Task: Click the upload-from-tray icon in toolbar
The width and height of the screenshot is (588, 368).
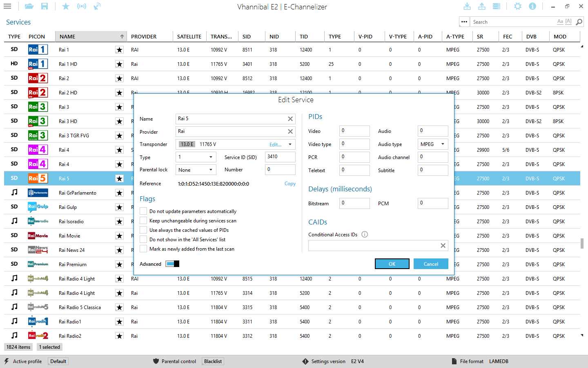Action: coord(482,7)
